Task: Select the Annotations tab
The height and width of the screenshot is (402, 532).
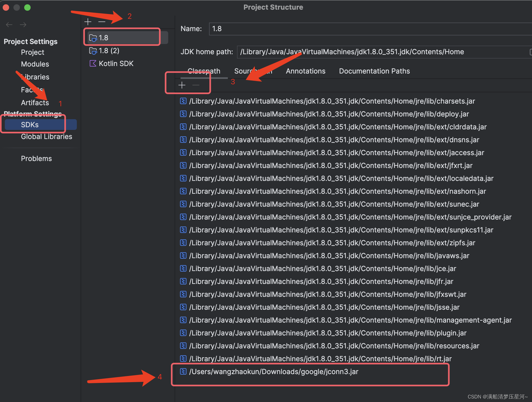Action: 305,71
